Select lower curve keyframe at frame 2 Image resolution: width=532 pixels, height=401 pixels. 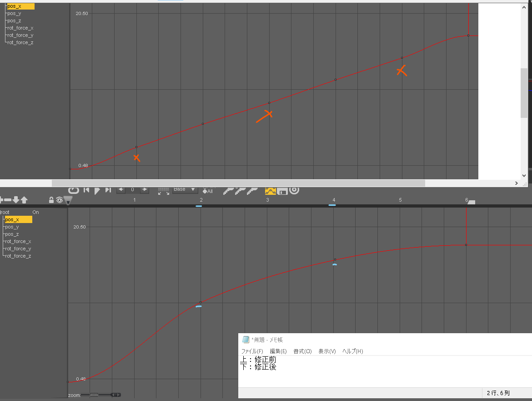click(x=201, y=302)
